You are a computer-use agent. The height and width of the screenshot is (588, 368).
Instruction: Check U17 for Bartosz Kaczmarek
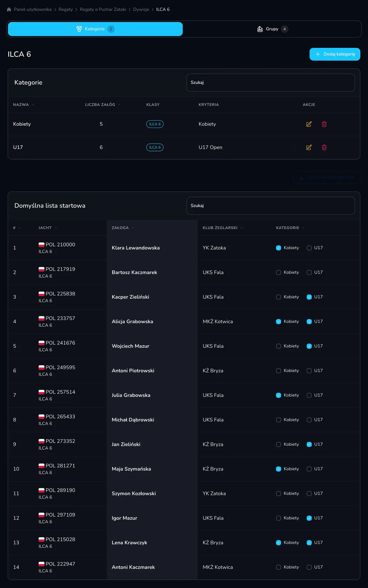point(309,272)
